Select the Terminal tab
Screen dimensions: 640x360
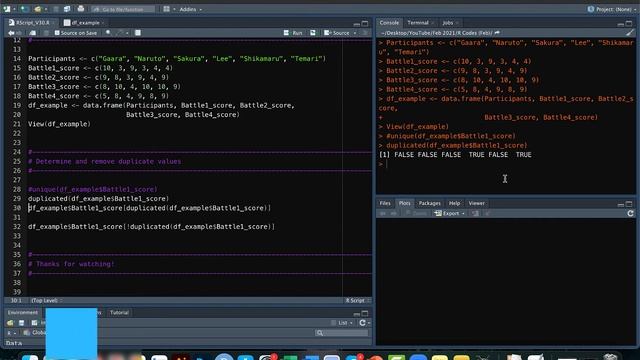point(418,23)
